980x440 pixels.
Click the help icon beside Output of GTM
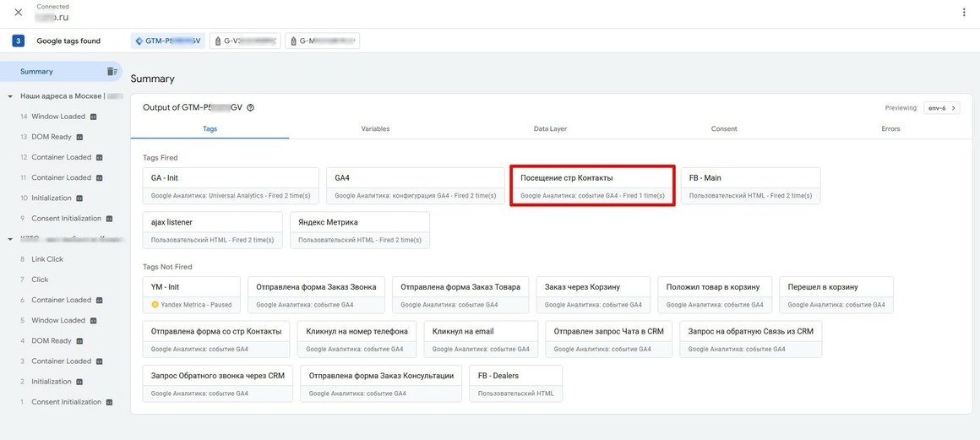pyautogui.click(x=251, y=107)
